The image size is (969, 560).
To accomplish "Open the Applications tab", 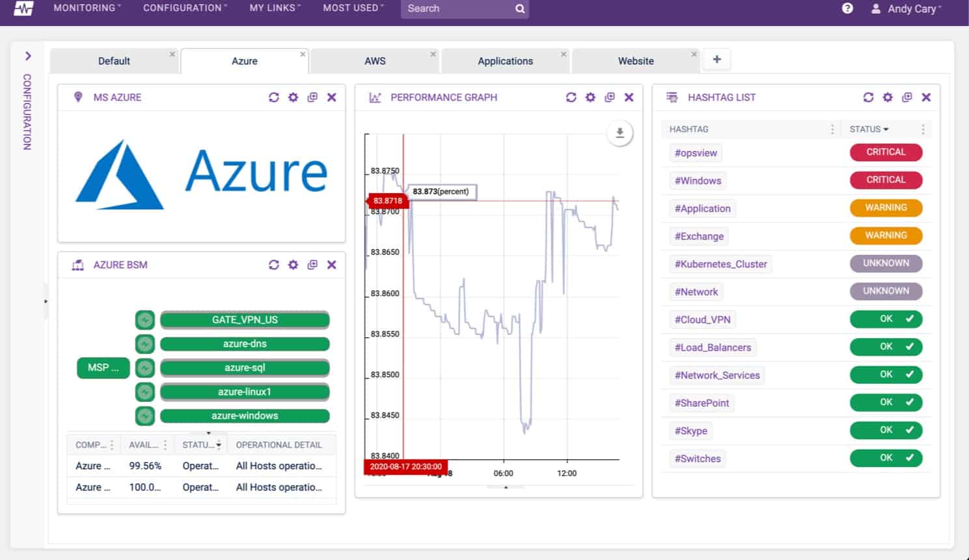I will 505,61.
